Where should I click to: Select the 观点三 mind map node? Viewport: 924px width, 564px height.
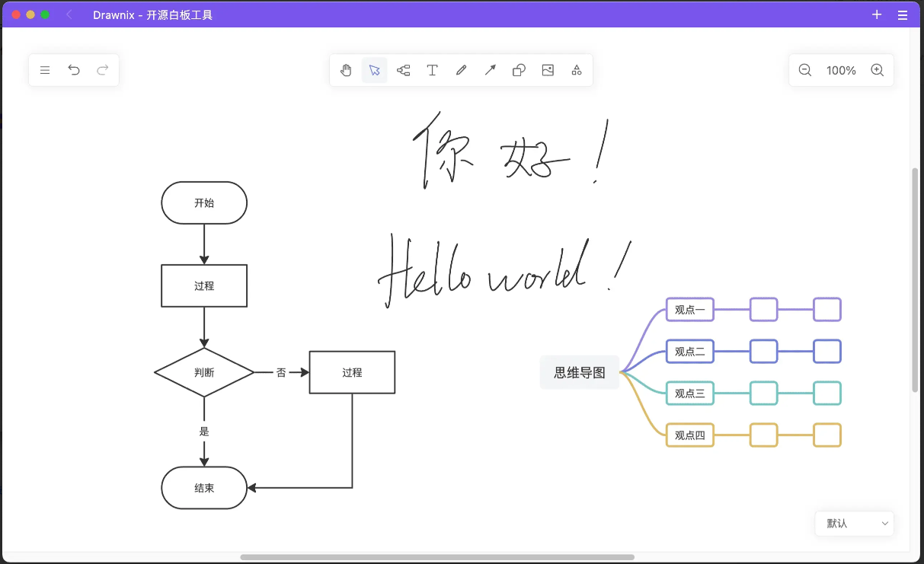(x=690, y=394)
